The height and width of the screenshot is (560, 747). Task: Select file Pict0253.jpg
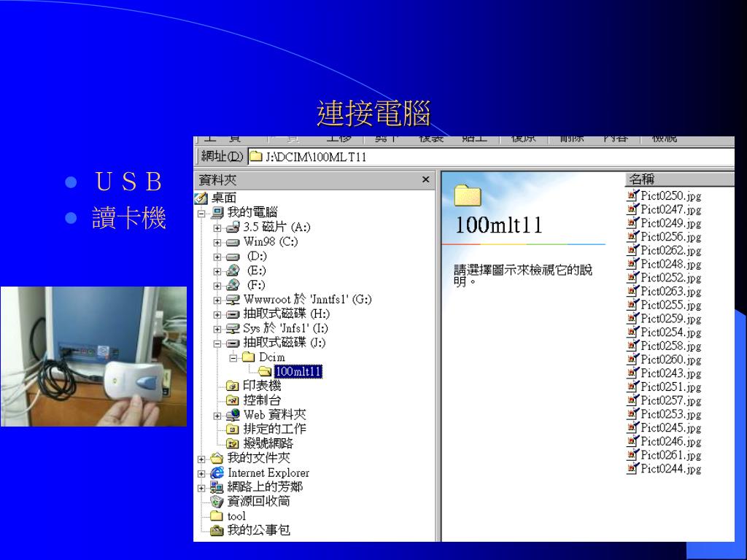tap(665, 414)
